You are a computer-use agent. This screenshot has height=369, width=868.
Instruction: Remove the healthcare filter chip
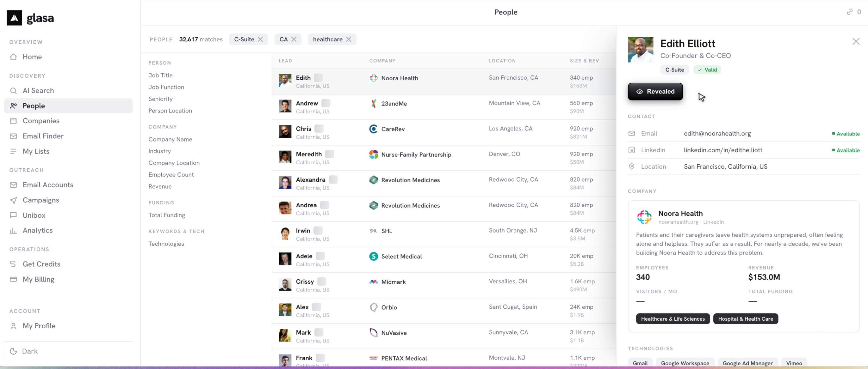(349, 39)
